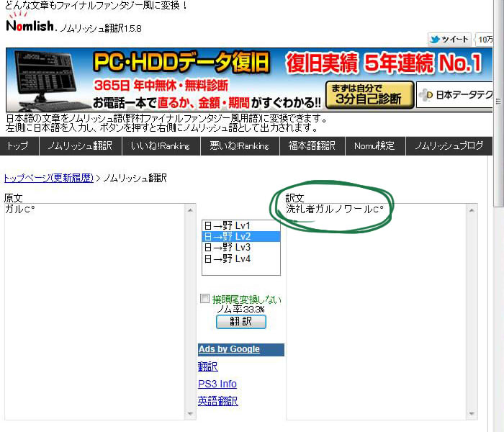Click the 日本データテク logo in banner
The image size is (504, 432).
click(454, 94)
